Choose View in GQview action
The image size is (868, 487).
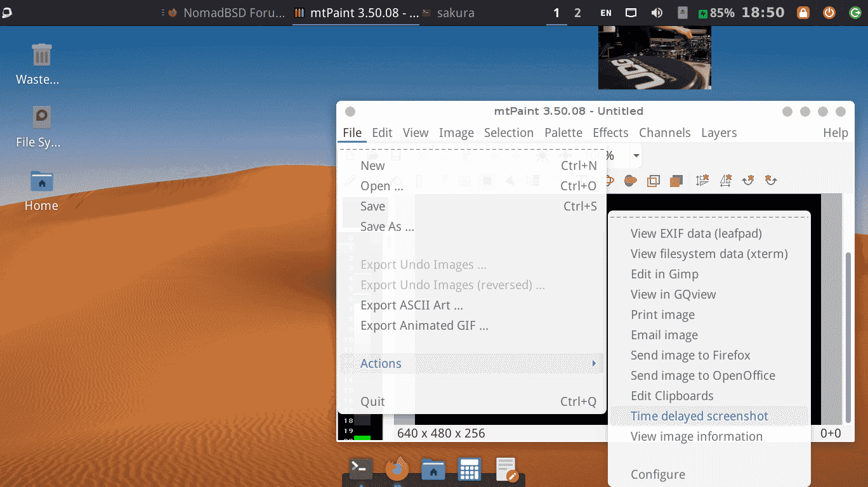coord(709,294)
